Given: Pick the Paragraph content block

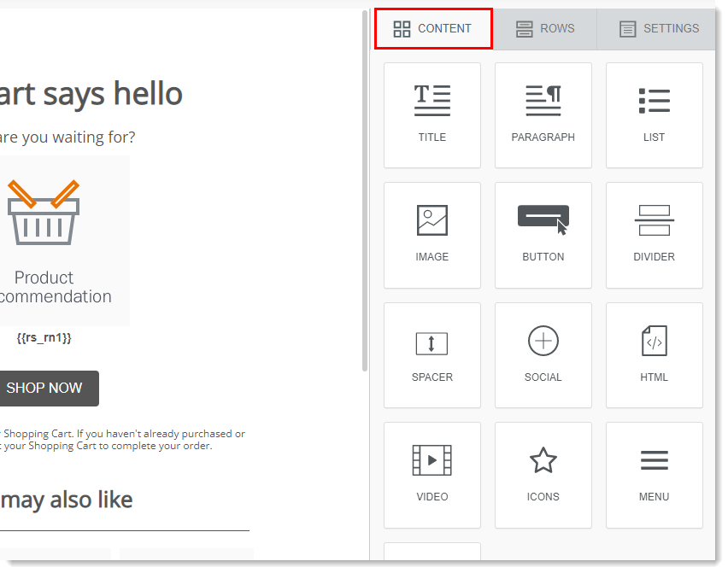Looking at the screenshot, I should pos(543,115).
